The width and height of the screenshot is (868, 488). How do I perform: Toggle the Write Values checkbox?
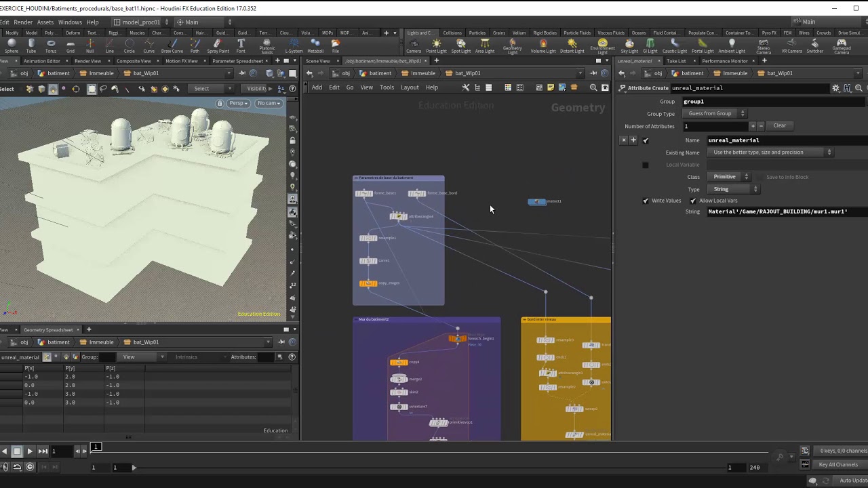[646, 201]
